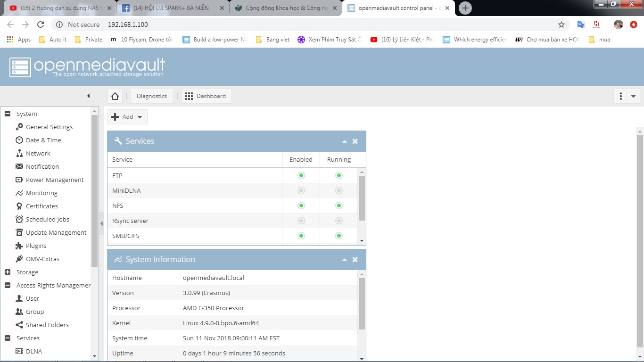Toggle MiniDLNA Enabled indicator
Image resolution: width=644 pixels, height=362 pixels.
tap(301, 190)
